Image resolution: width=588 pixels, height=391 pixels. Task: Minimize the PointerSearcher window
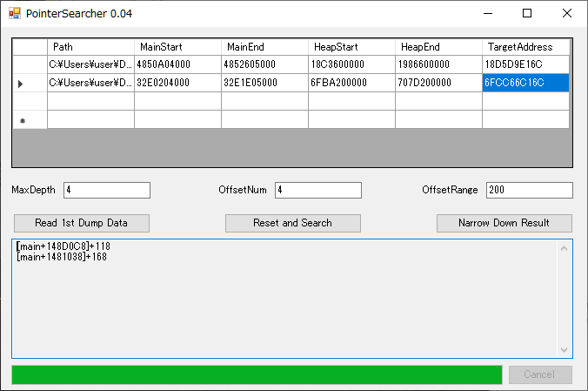point(488,14)
